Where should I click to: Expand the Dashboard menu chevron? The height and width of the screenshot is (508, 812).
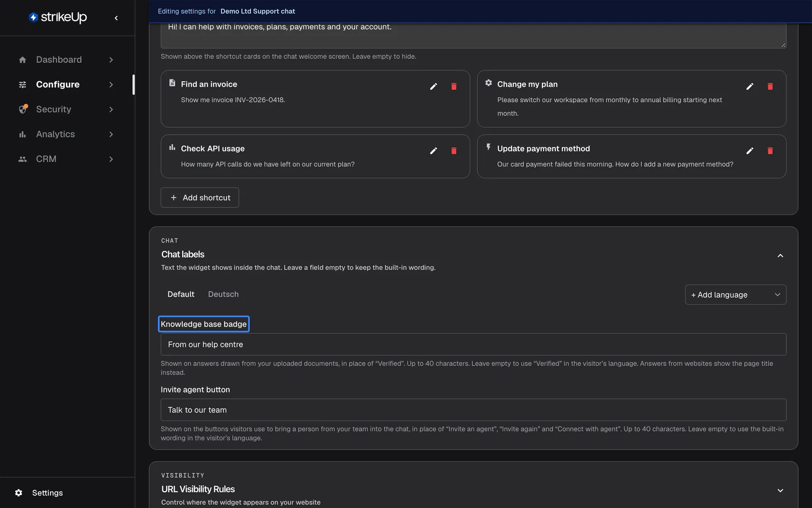pyautogui.click(x=111, y=60)
